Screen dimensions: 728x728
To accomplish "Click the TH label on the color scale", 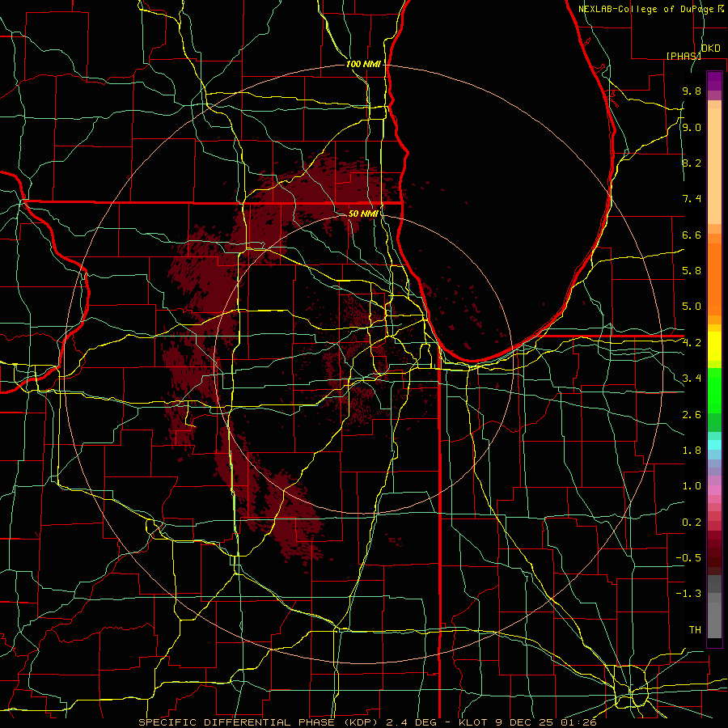I will pos(695,630).
